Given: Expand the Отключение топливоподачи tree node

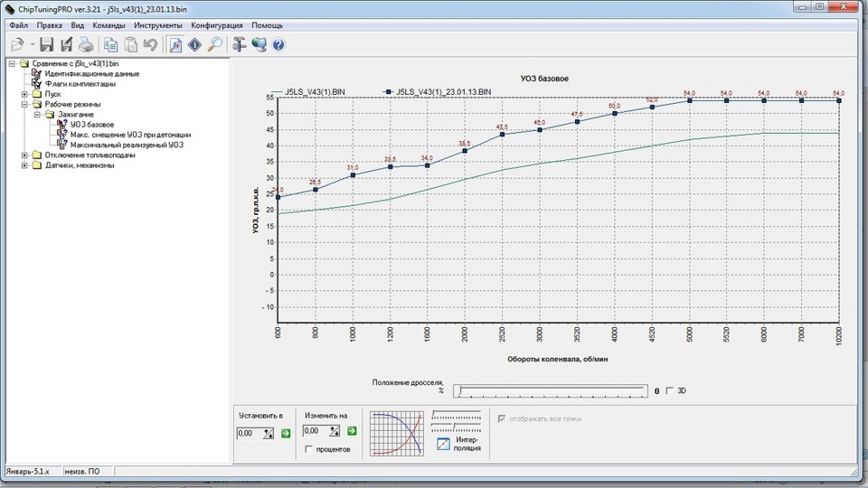Looking at the screenshot, I should click(x=24, y=155).
